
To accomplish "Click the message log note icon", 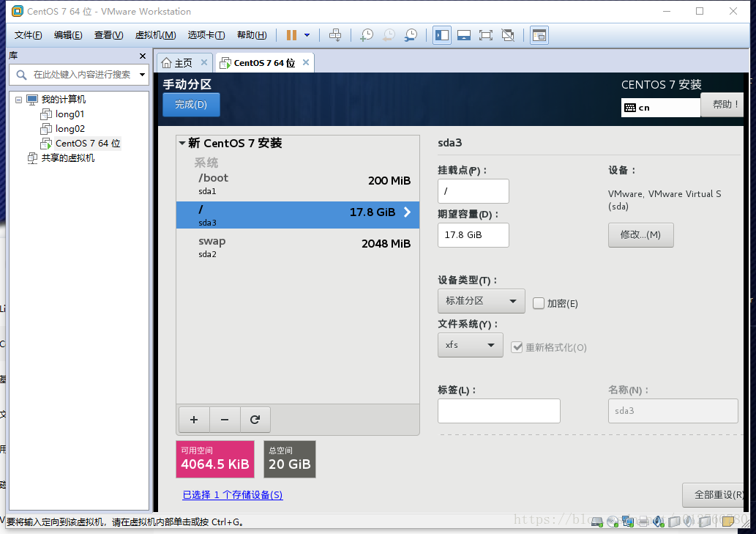I will [x=728, y=522].
